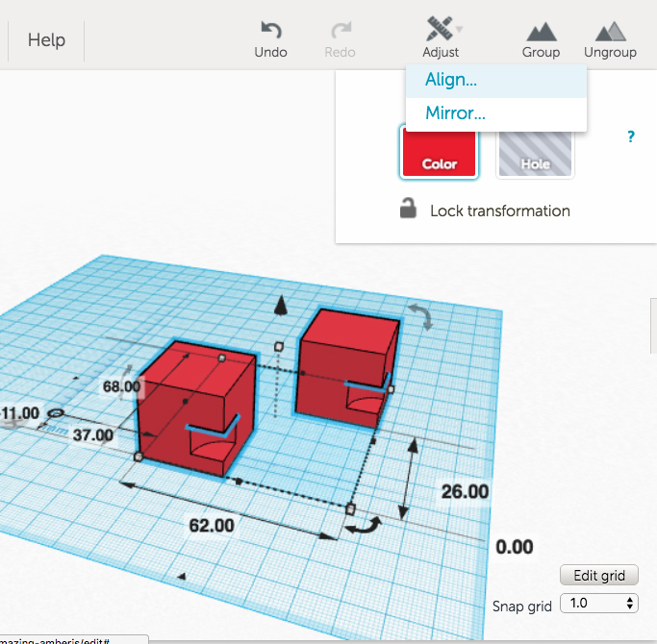657x644 pixels.
Task: Click the rotation handle above the right cube
Action: pos(419,316)
